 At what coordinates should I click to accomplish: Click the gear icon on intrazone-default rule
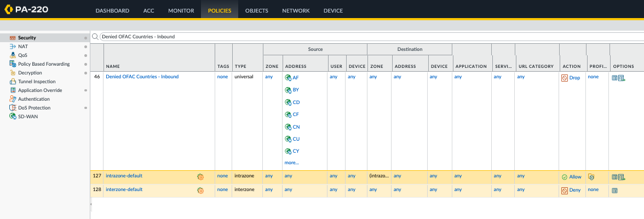click(x=200, y=176)
